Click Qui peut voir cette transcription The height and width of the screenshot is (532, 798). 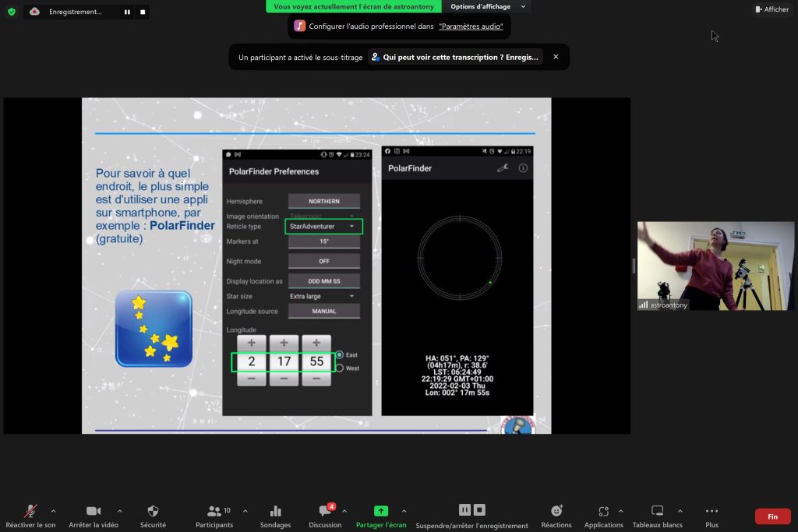coord(455,57)
